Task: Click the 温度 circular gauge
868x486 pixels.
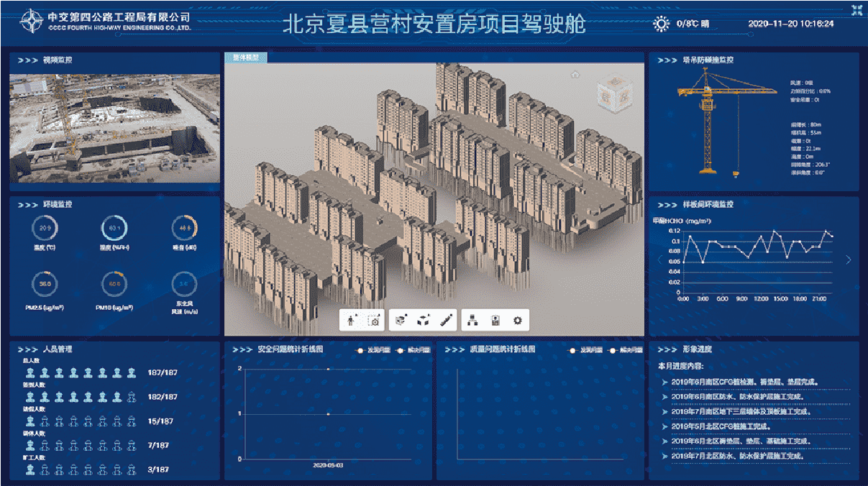Action: click(x=46, y=229)
